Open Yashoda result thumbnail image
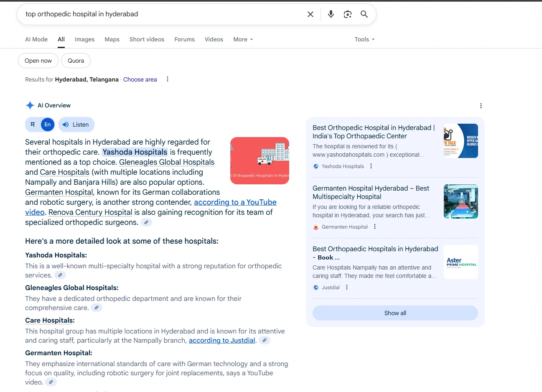Viewport: 542px width, 392px height. 461,141
